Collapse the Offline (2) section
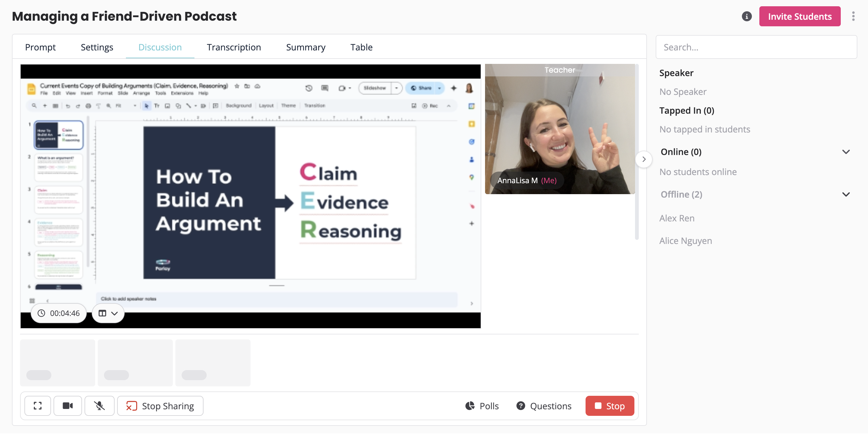The width and height of the screenshot is (868, 434). click(x=846, y=194)
